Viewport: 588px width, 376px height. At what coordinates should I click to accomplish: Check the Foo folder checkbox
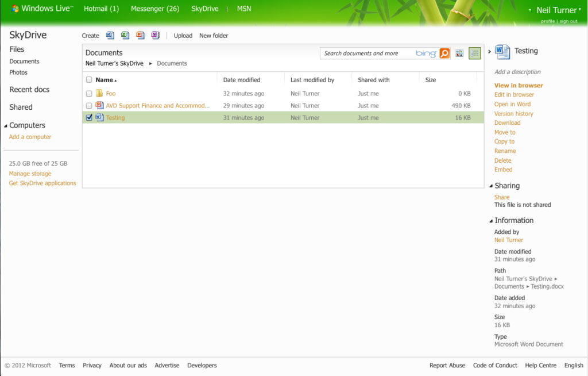pyautogui.click(x=89, y=93)
